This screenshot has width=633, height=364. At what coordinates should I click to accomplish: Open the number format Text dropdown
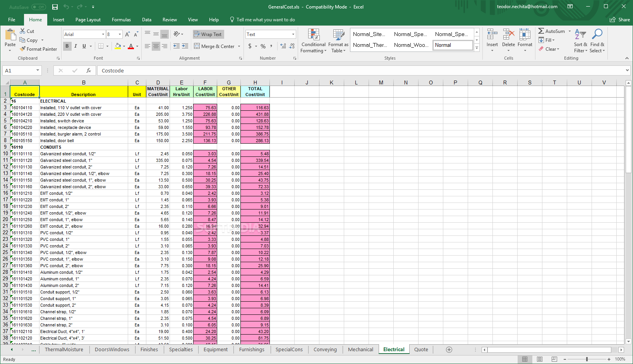pos(293,34)
